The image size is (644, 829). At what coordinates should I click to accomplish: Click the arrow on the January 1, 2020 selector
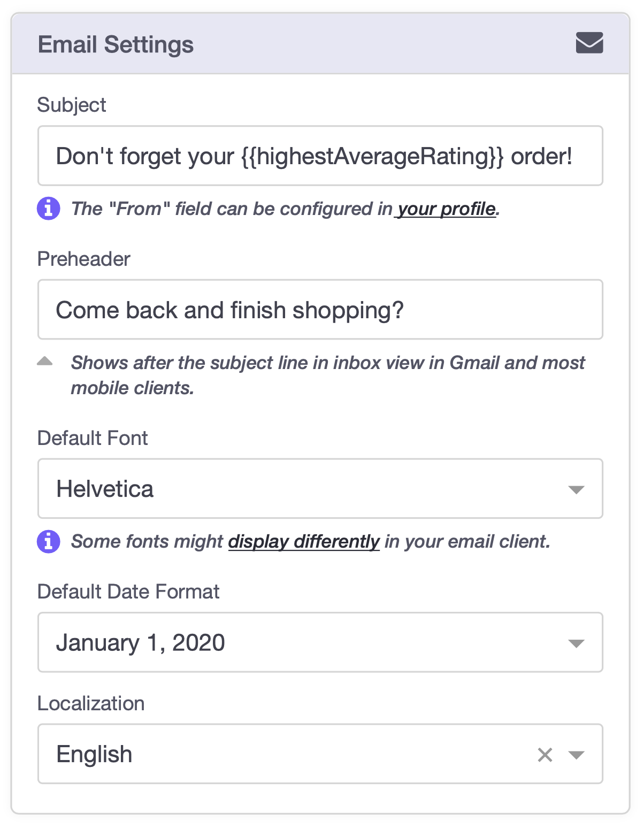click(x=576, y=643)
